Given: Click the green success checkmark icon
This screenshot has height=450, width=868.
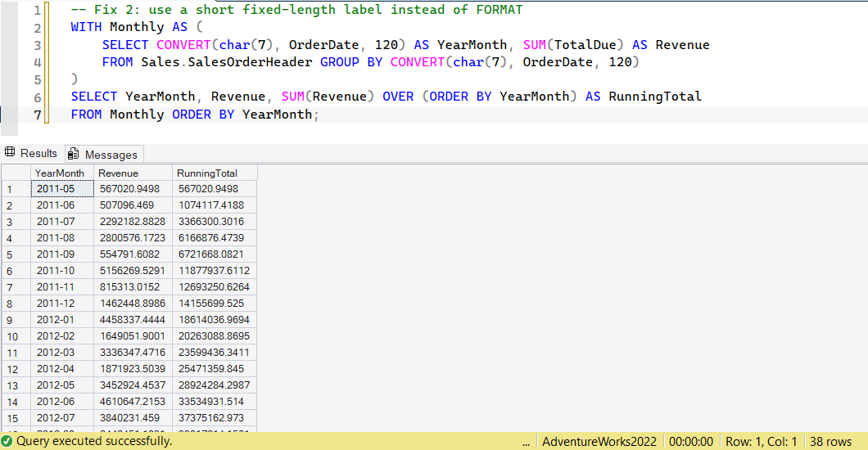Looking at the screenshot, I should pyautogui.click(x=7, y=441).
